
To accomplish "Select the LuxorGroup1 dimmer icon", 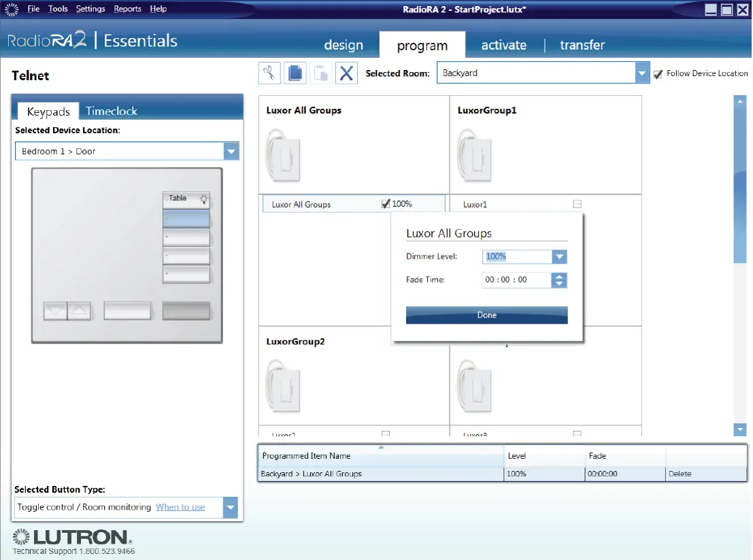I will click(x=475, y=155).
